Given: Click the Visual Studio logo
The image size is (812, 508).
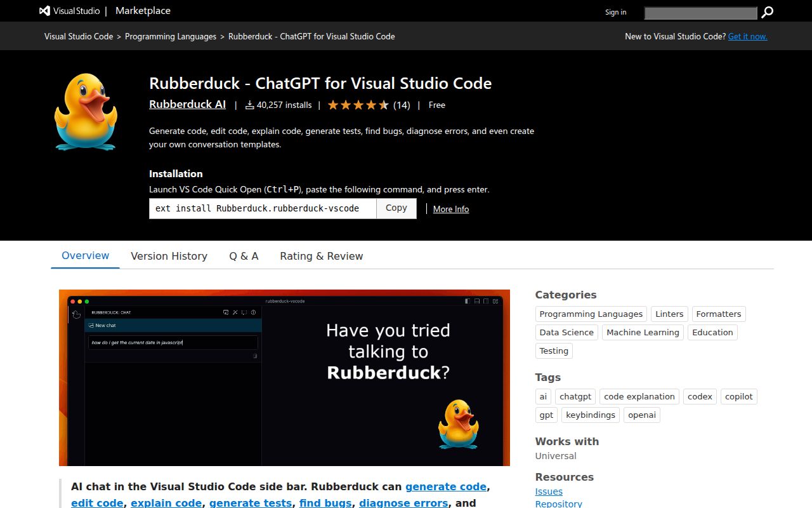Looking at the screenshot, I should pyautogui.click(x=69, y=11).
